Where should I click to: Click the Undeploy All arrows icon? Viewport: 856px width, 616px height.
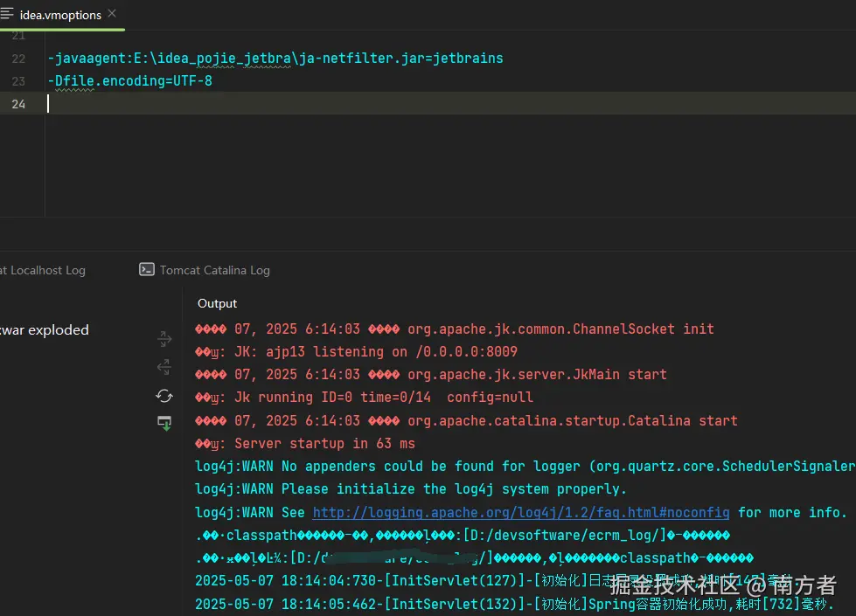click(164, 367)
